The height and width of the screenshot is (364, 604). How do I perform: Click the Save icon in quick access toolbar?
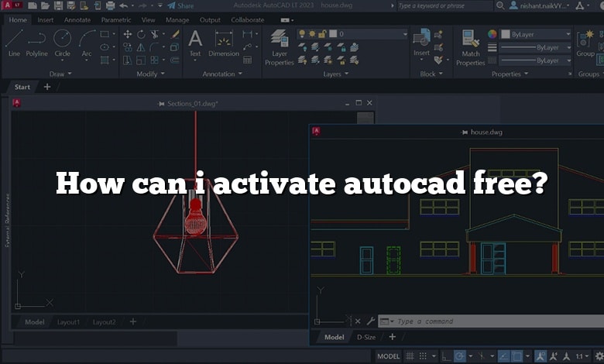tap(58, 5)
